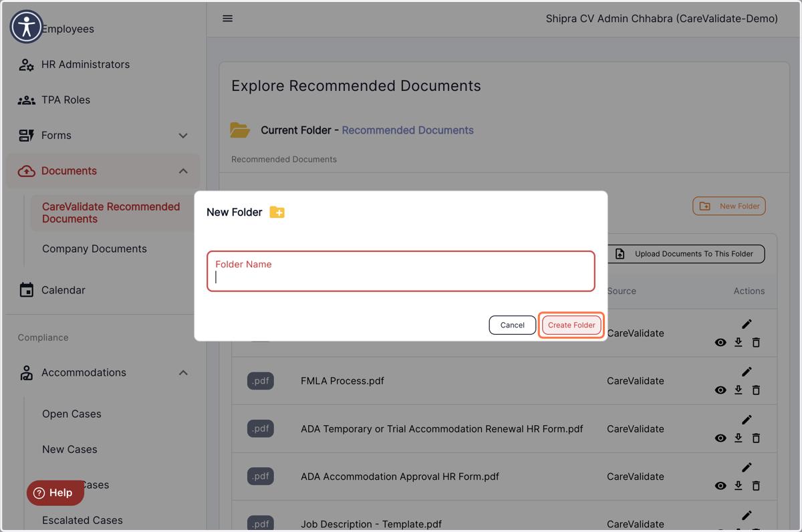The image size is (802, 532).
Task: Click Upload Documents To This Folder
Action: [686, 254]
